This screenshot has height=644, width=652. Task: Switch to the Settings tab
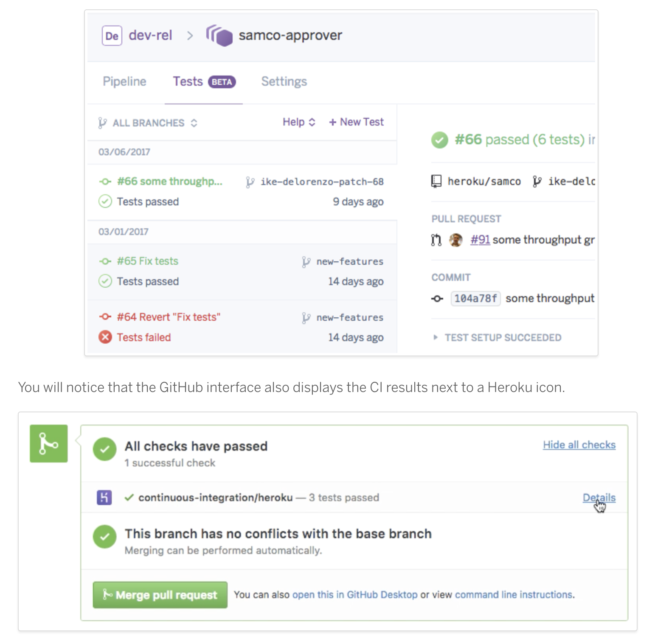284,81
